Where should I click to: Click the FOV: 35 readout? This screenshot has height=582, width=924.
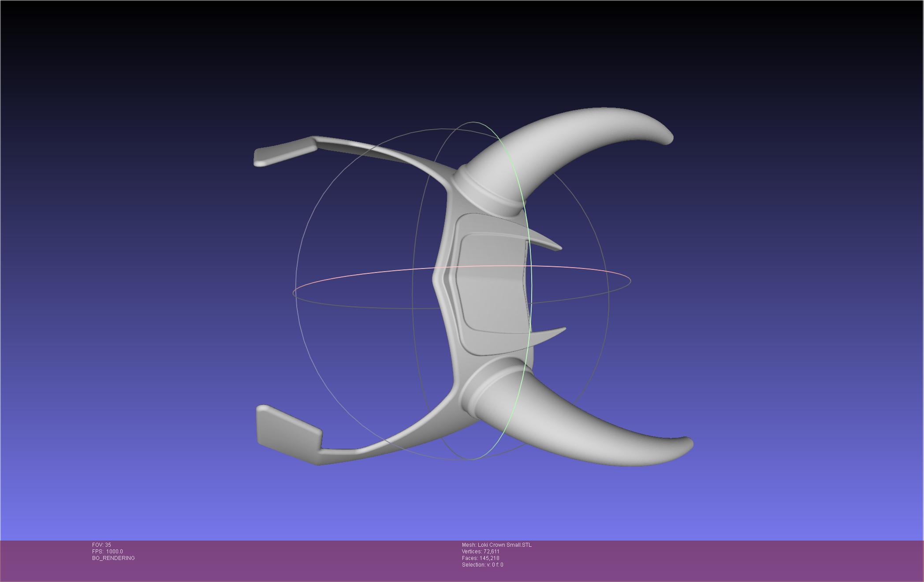tap(101, 545)
